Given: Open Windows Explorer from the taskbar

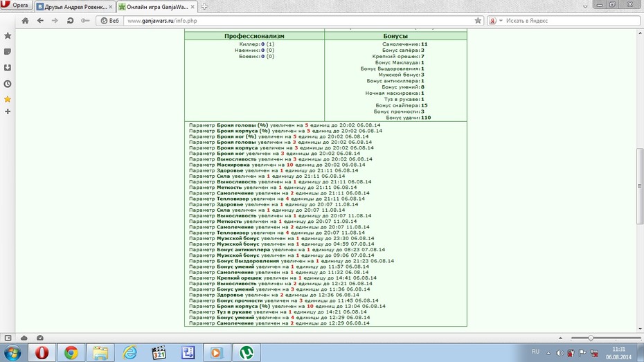Looking at the screenshot, I should point(100,352).
